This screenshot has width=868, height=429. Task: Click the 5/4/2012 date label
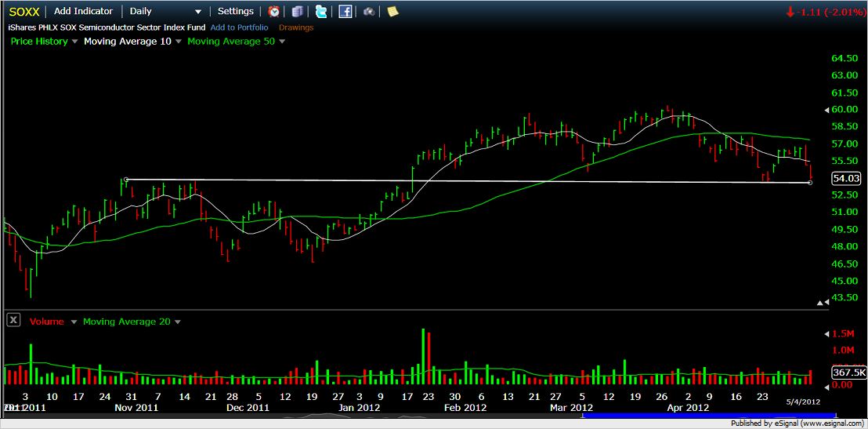(804, 402)
